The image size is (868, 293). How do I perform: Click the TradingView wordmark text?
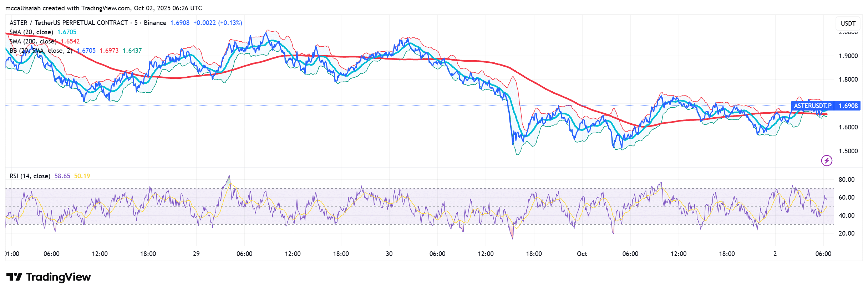(58, 277)
